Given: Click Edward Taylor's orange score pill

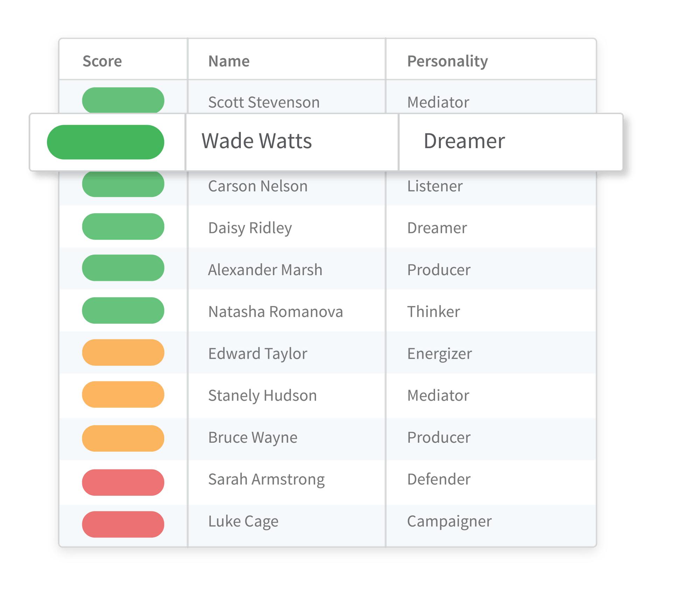Looking at the screenshot, I should click(123, 352).
